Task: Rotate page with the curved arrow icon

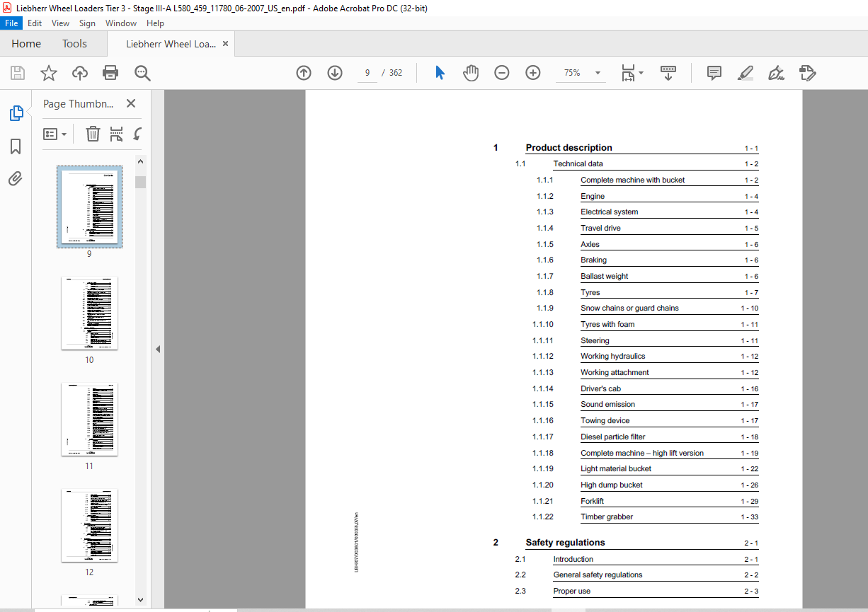Action: pos(138,134)
